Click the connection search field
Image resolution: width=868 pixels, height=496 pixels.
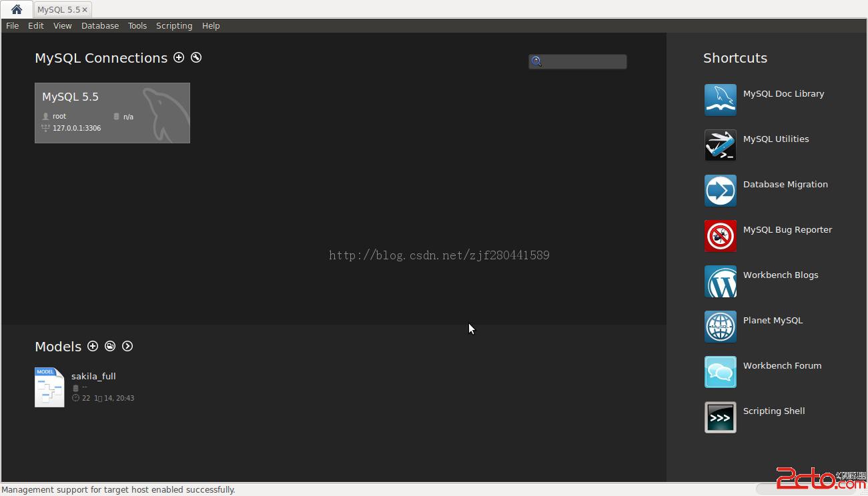[578, 61]
